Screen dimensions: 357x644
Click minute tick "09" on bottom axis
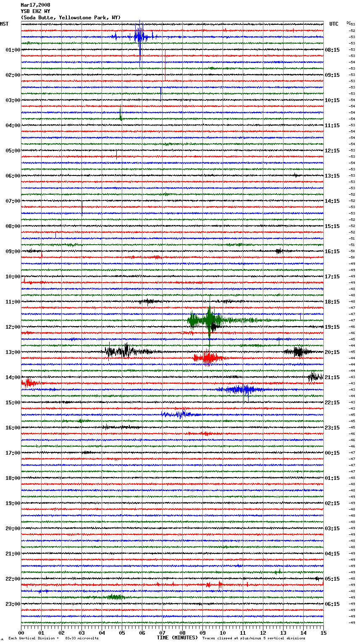click(x=202, y=633)
